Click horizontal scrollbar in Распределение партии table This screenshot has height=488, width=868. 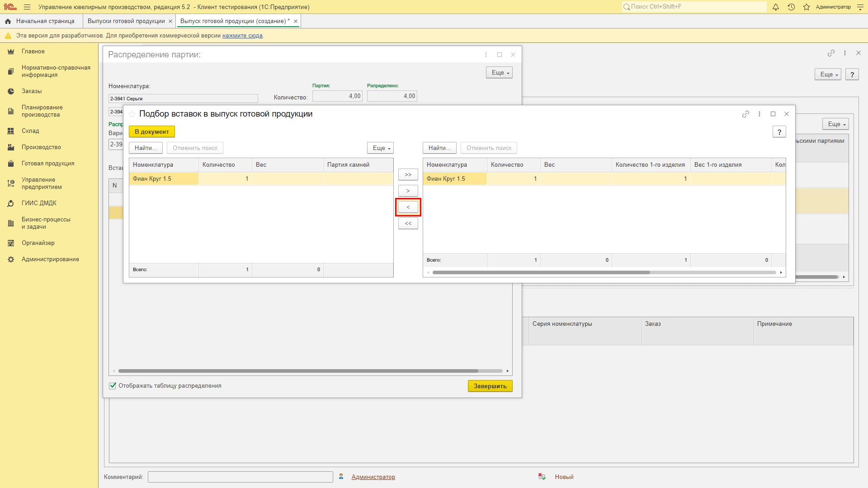click(298, 371)
